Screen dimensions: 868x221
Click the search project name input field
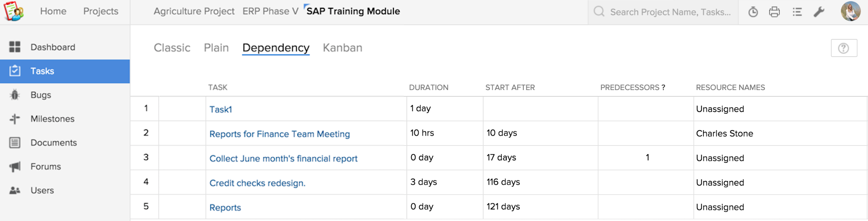click(670, 12)
